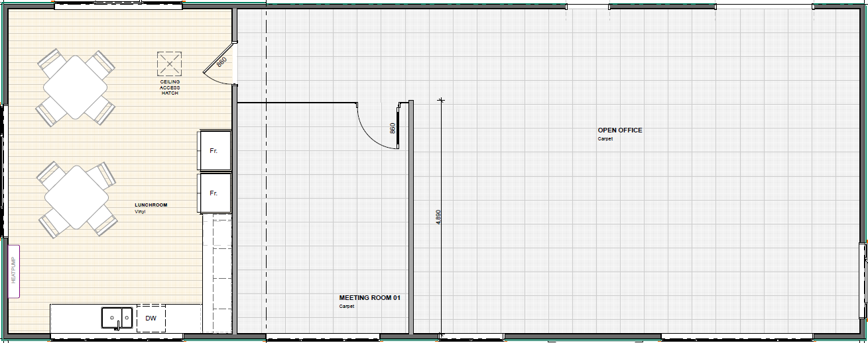Select the Vinyl flooring label
This screenshot has width=868, height=343.
click(140, 212)
